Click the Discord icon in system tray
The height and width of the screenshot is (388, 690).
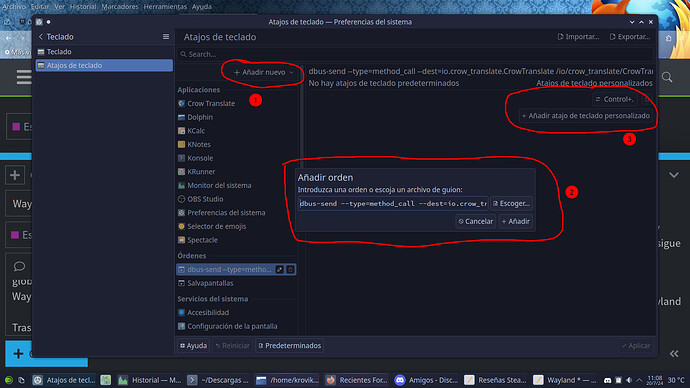point(608,380)
